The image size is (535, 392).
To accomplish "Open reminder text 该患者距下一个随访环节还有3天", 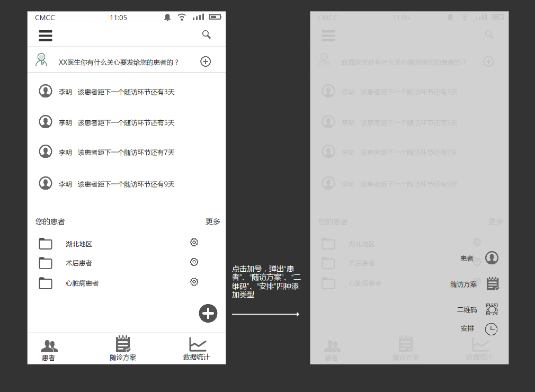I will point(126,92).
